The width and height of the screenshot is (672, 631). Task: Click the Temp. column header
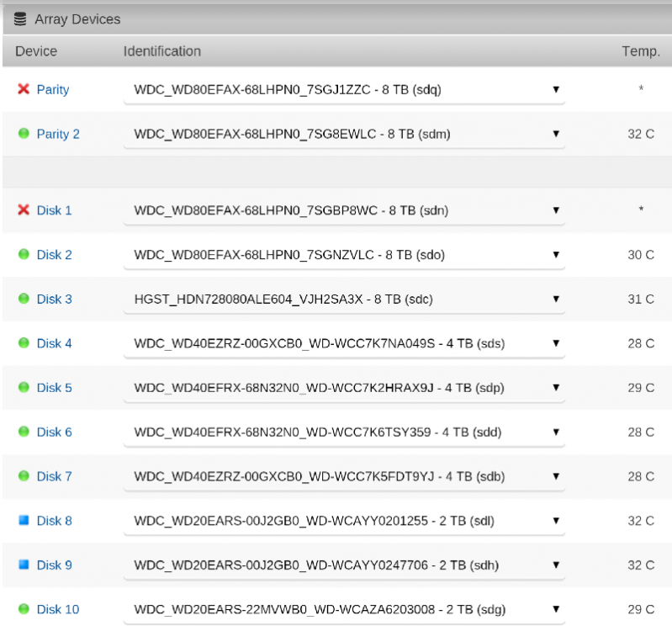coord(641,51)
